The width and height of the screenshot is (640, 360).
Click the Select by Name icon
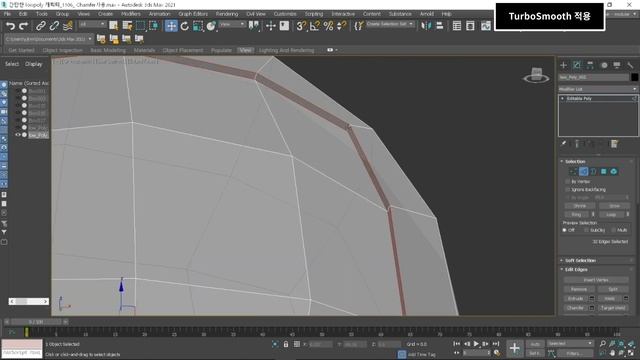point(127,26)
